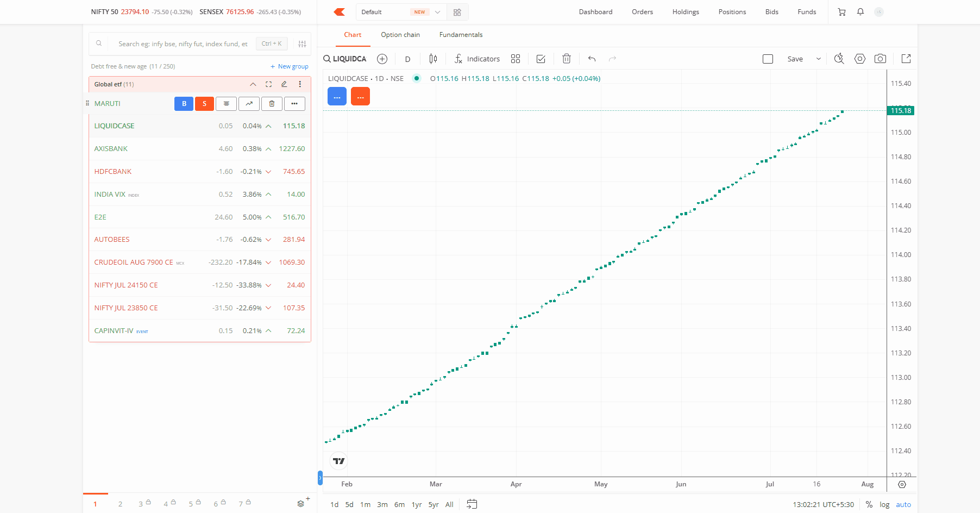
Task: Open the chart for MARUTI
Action: click(x=249, y=104)
